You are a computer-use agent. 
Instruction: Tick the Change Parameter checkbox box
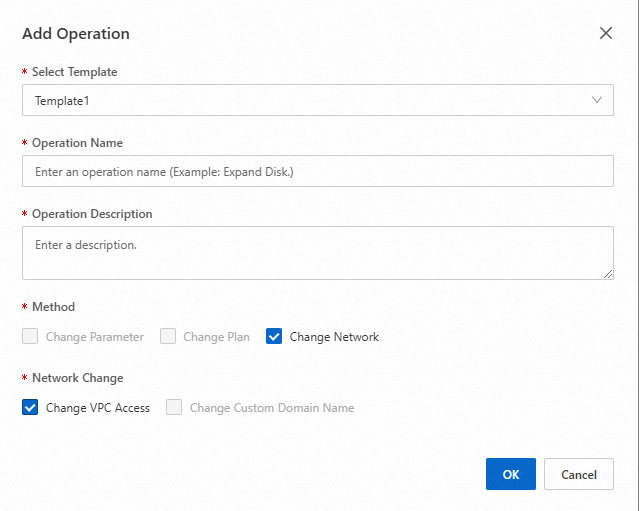(x=30, y=337)
